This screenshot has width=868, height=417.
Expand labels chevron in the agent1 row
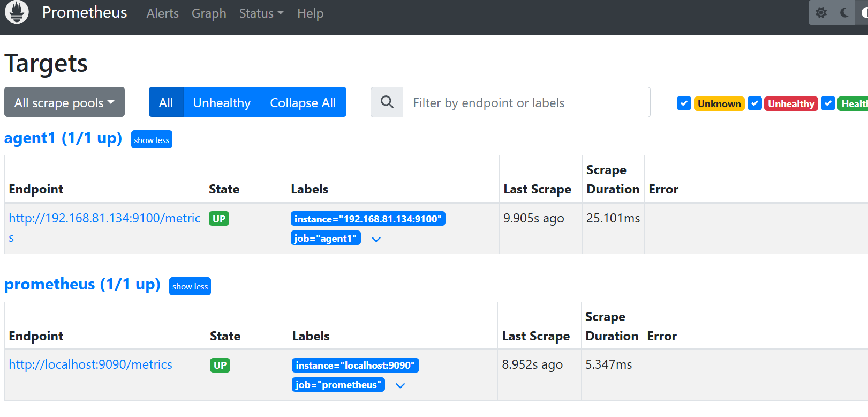pyautogui.click(x=376, y=239)
